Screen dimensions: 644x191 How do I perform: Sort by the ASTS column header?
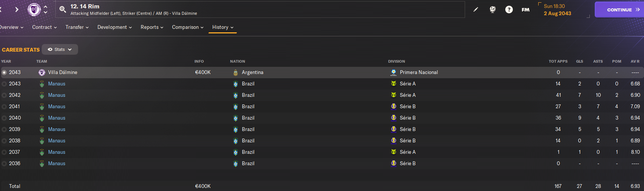[597, 61]
